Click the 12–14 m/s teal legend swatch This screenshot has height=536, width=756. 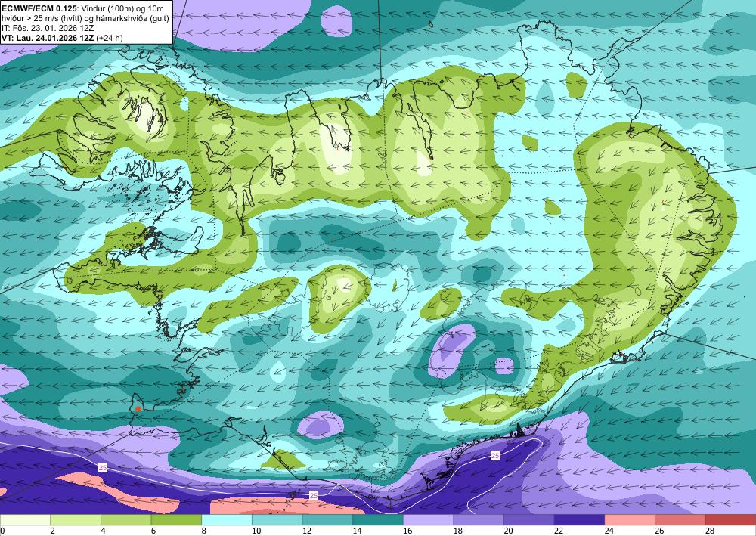pos(327,520)
